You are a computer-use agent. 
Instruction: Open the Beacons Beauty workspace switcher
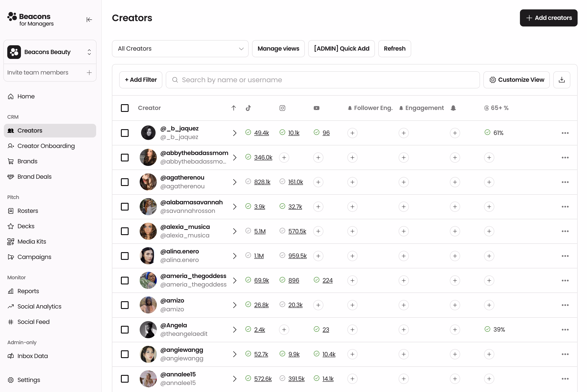(50, 52)
